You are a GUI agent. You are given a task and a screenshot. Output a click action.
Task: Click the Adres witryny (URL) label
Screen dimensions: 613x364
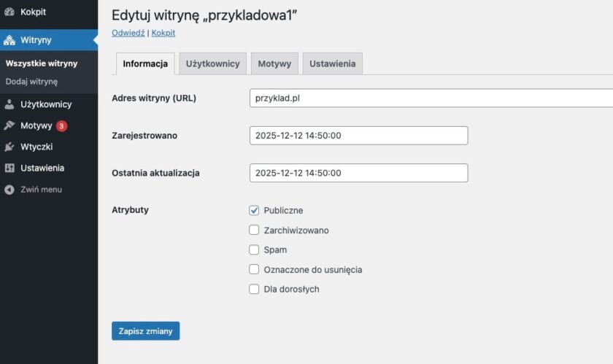(x=154, y=98)
